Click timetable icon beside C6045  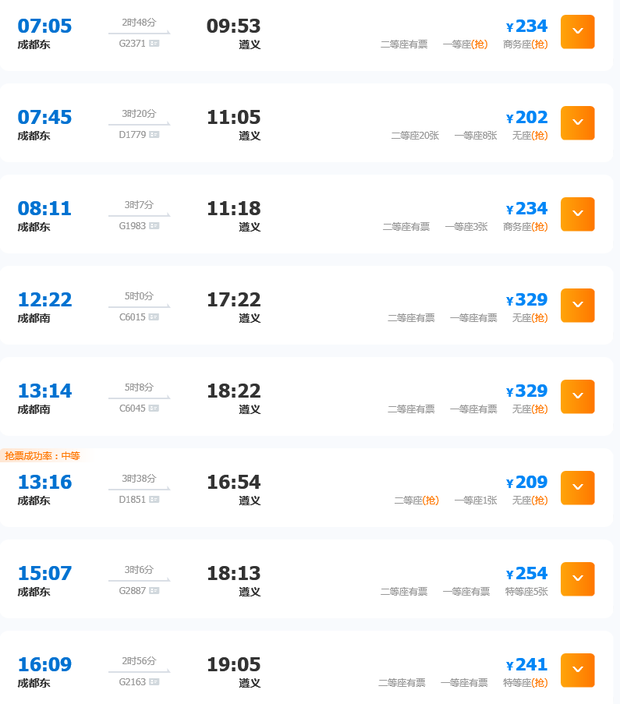click(x=154, y=408)
